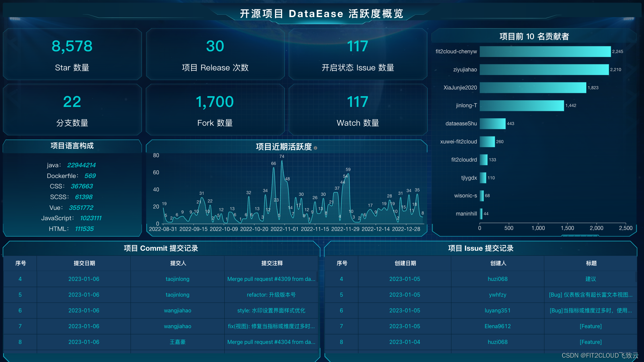Click the 开启状态 Issue 数量 card
This screenshot has height=362, width=644.
coord(358,54)
